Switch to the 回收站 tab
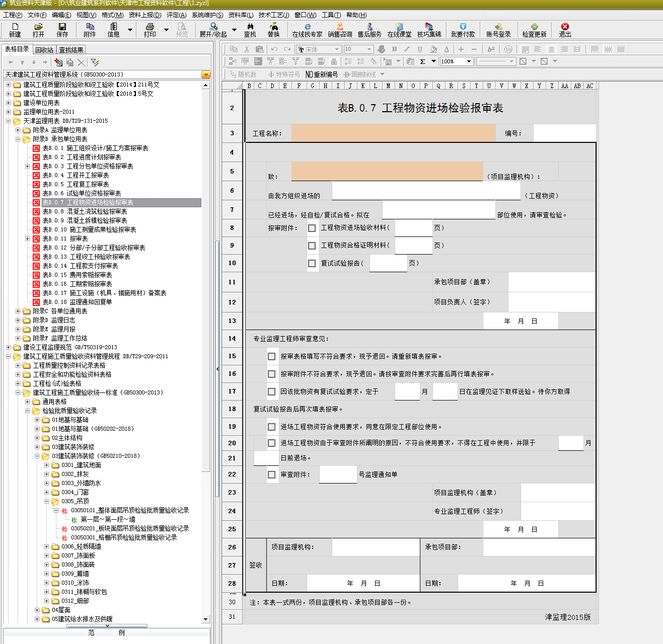 [44, 50]
